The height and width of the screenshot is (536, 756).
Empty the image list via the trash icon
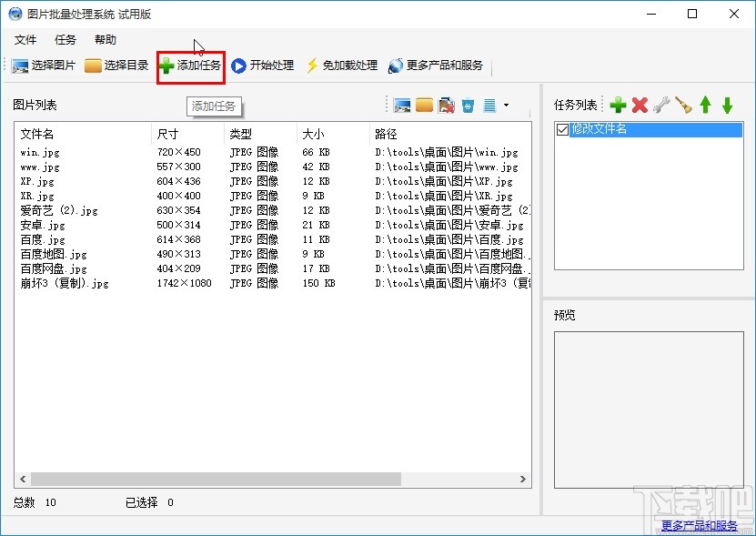click(467, 105)
